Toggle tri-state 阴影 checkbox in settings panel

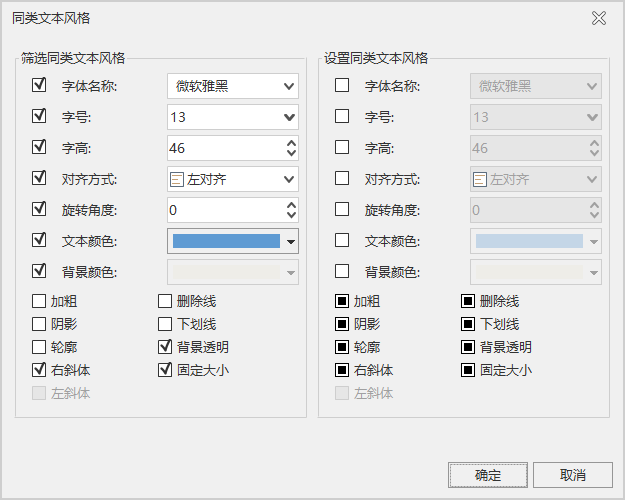342,324
